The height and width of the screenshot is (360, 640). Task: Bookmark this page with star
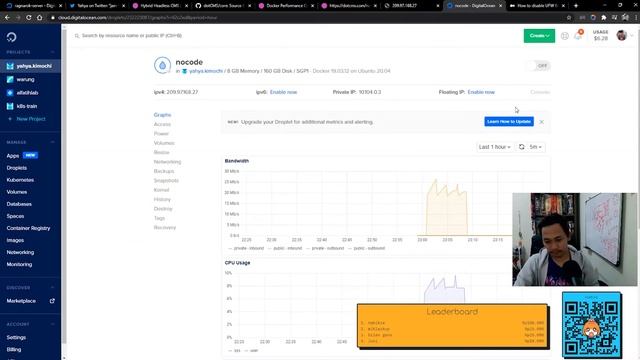click(x=569, y=18)
